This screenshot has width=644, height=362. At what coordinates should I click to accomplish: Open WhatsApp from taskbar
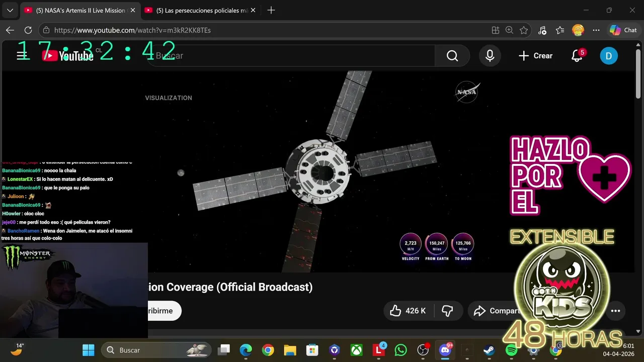(x=400, y=350)
